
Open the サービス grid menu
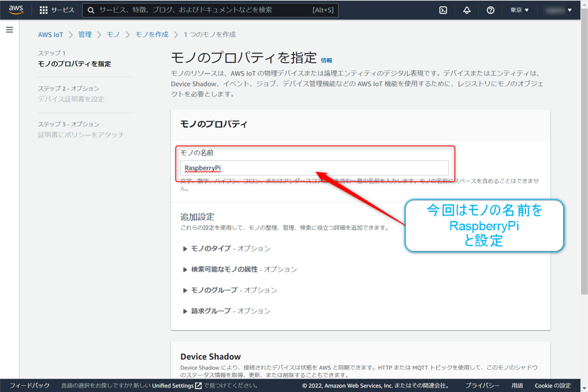tap(57, 10)
